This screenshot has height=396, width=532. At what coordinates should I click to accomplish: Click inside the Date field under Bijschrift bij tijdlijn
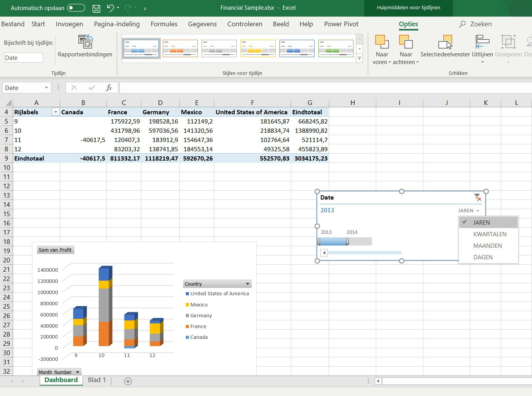click(x=23, y=57)
